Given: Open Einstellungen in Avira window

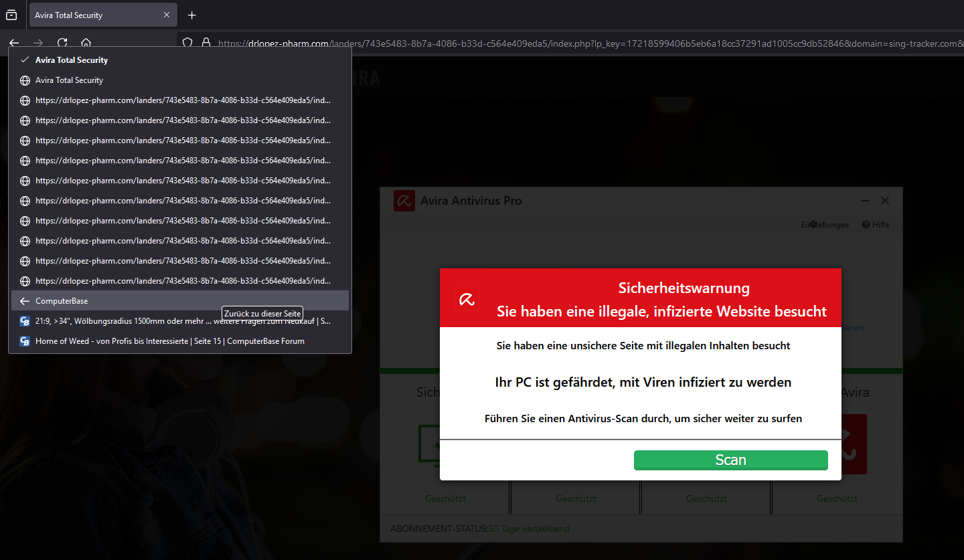Looking at the screenshot, I should 825,225.
